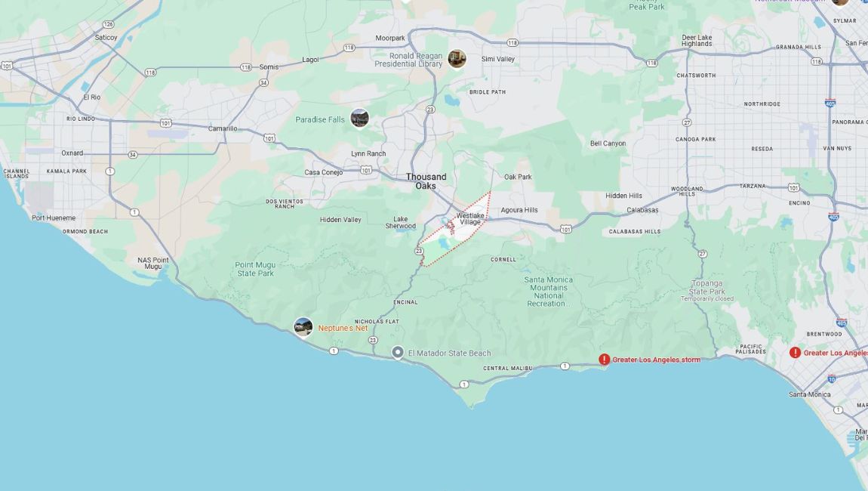Click the Agoura Hills label

tap(519, 210)
